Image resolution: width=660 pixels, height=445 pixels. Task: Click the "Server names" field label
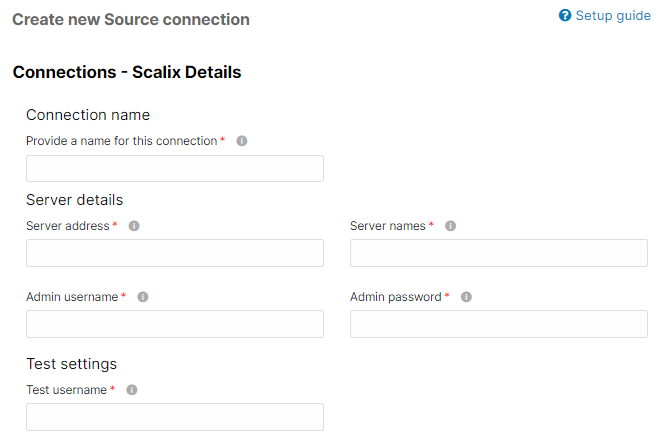click(388, 226)
